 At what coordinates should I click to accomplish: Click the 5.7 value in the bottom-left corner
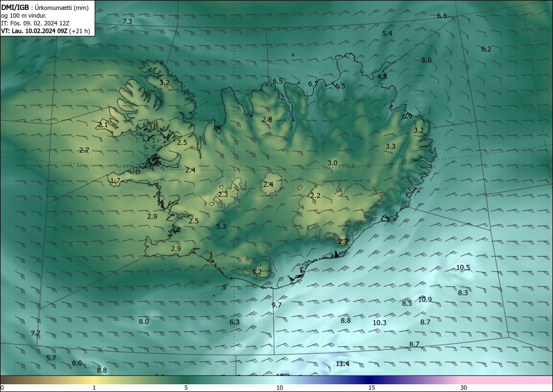(x=51, y=358)
